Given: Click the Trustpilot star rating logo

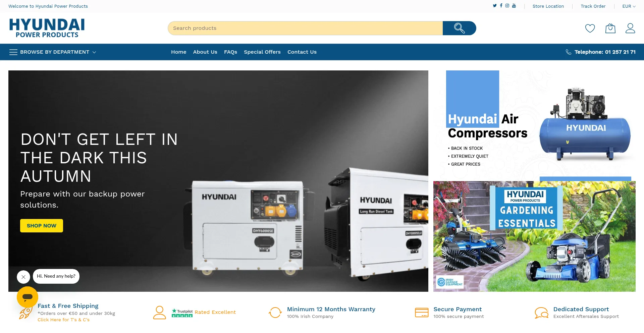Looking at the screenshot, I should tap(182, 313).
